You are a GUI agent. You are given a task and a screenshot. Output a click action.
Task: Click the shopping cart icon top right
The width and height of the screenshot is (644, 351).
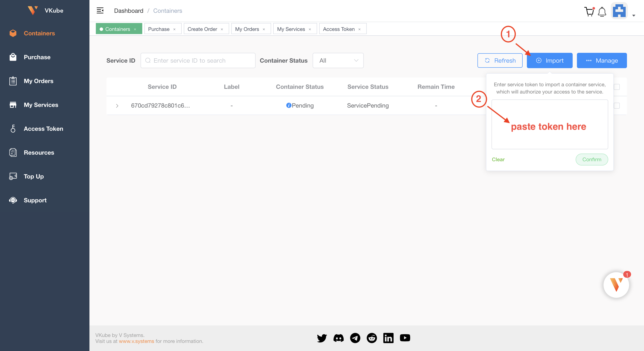[588, 10]
